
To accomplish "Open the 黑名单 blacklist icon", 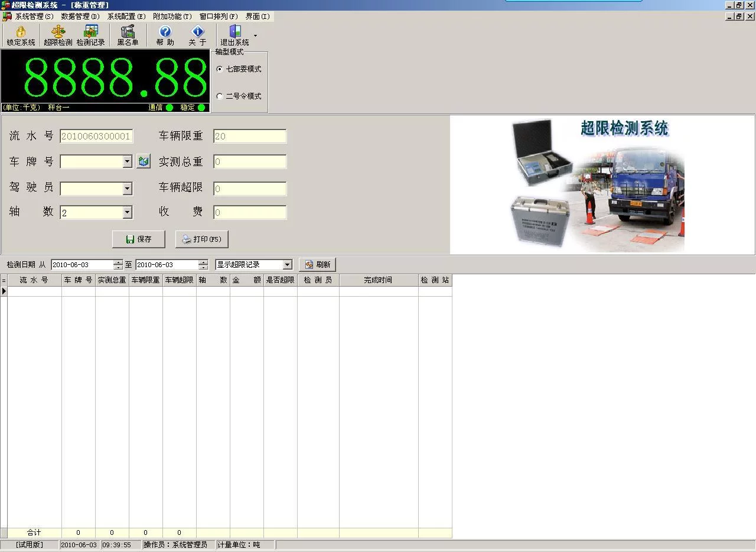I will click(x=128, y=35).
